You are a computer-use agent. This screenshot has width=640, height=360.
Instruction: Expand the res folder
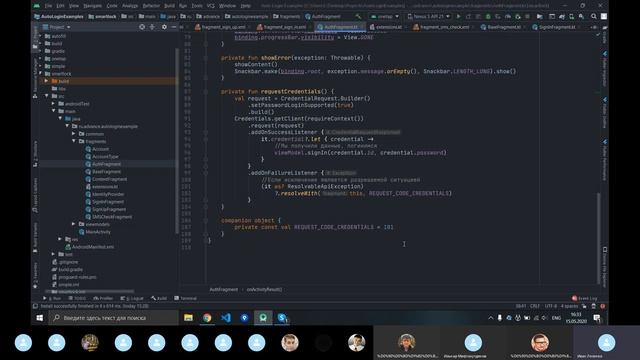point(60,239)
